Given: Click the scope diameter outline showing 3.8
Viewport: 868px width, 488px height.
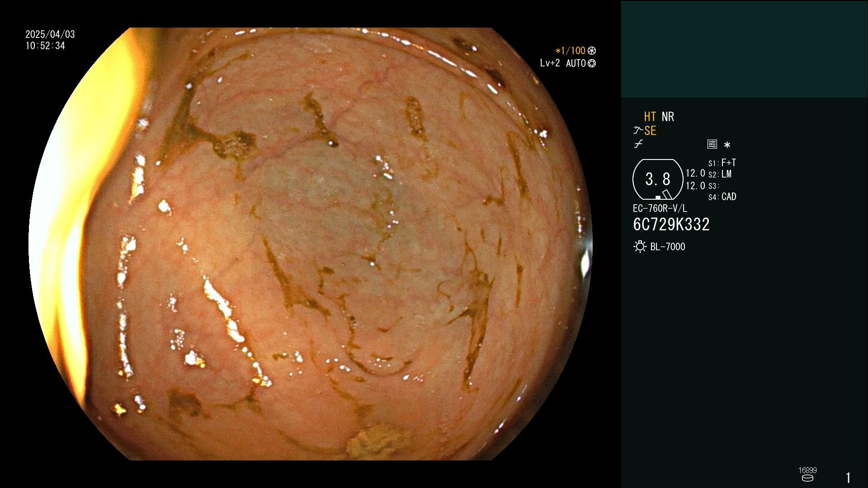Looking at the screenshot, I should click(658, 179).
